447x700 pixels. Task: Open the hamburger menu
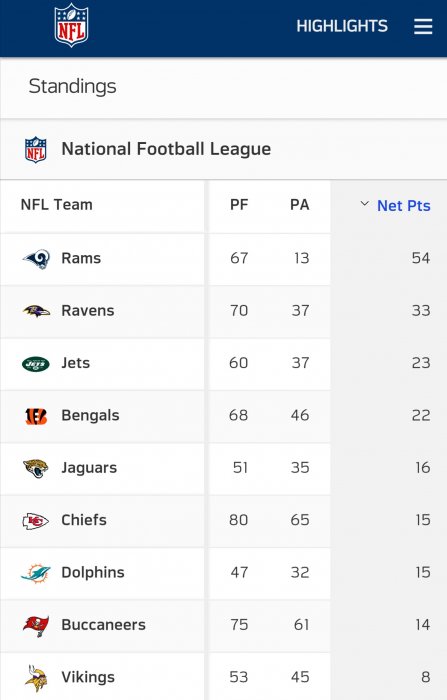click(x=423, y=26)
